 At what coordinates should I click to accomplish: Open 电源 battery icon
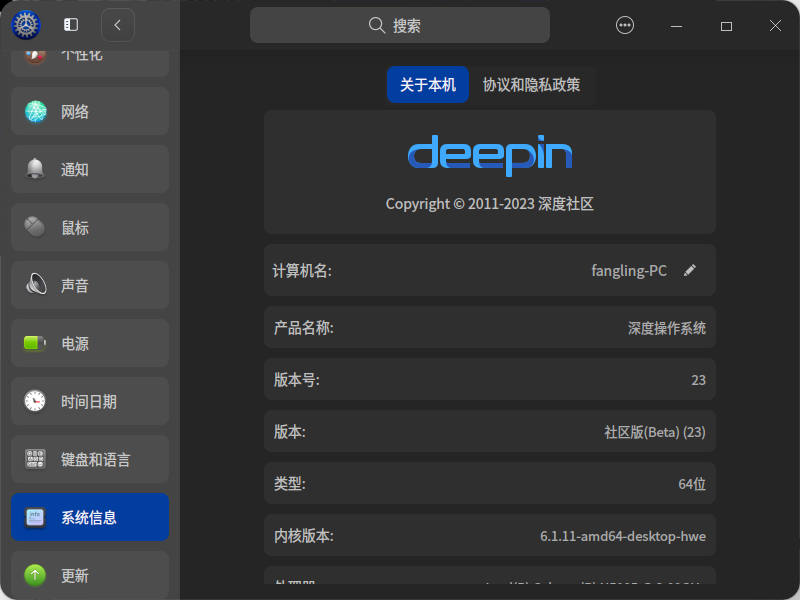coord(35,343)
